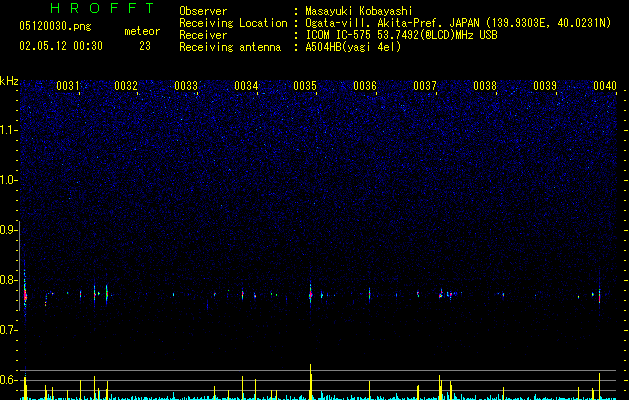This screenshot has width=629, height=400.
Task: Click time marker 0035
Action: 305,86
